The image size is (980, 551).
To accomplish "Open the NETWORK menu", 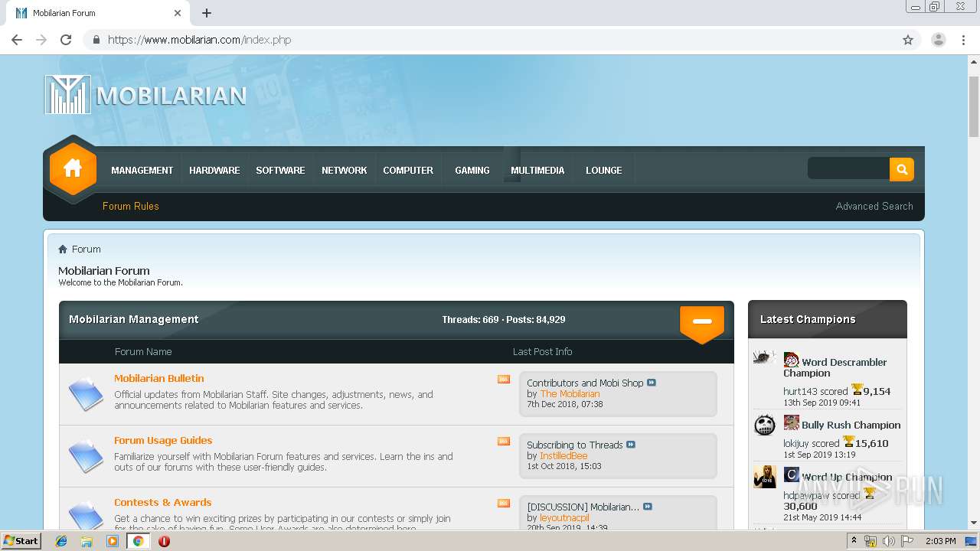I will [x=345, y=170].
